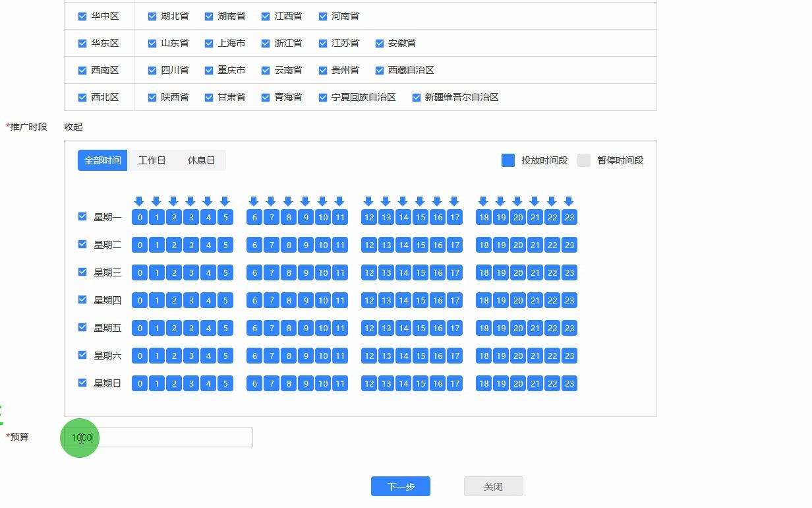Click the 预算 budget input field
The image size is (812, 508).
(x=165, y=437)
